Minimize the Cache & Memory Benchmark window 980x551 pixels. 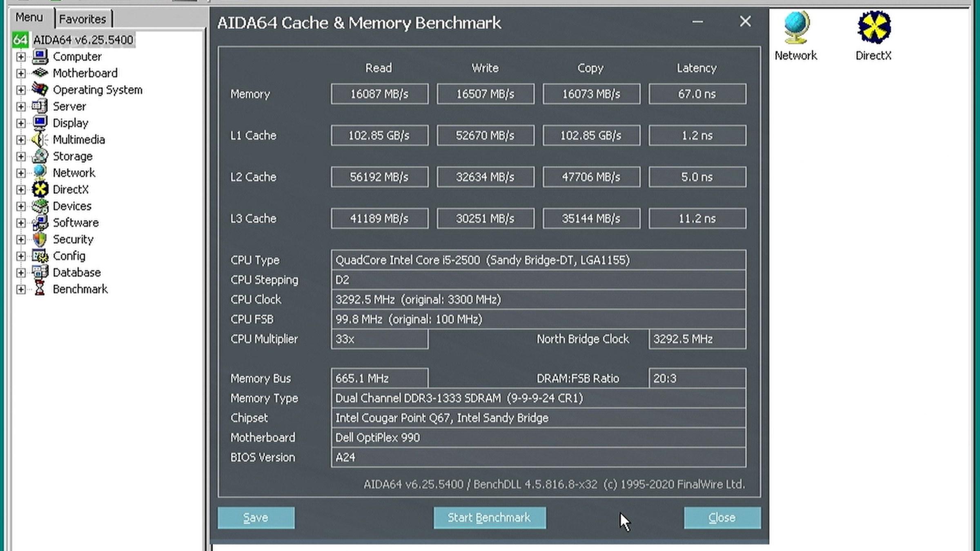point(698,22)
